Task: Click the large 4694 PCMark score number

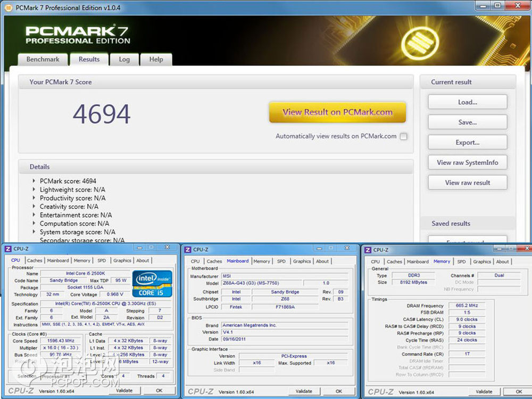Action: tap(102, 114)
